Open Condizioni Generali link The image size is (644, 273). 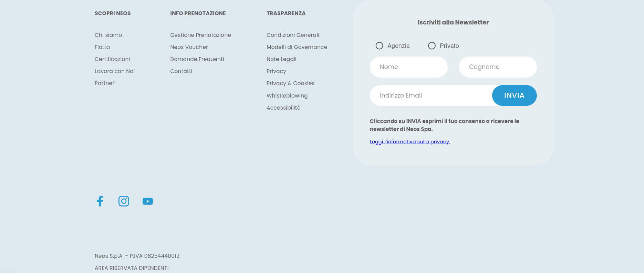coord(293,35)
